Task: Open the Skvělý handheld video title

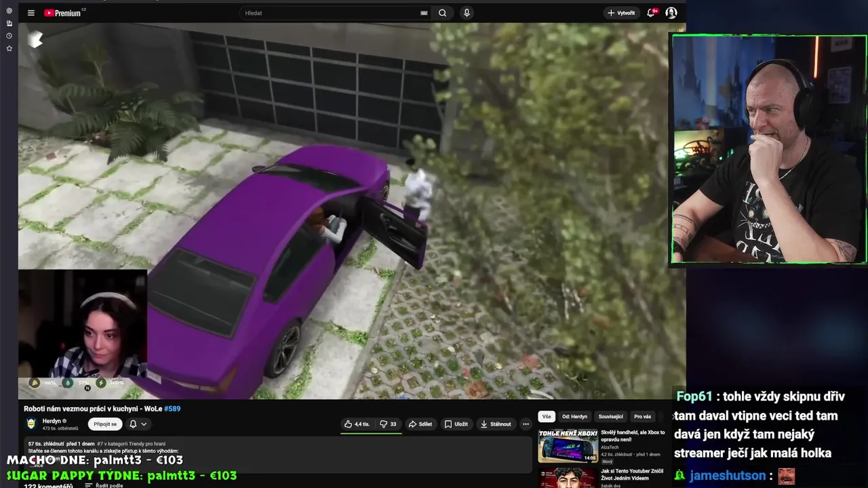Action: [633, 436]
